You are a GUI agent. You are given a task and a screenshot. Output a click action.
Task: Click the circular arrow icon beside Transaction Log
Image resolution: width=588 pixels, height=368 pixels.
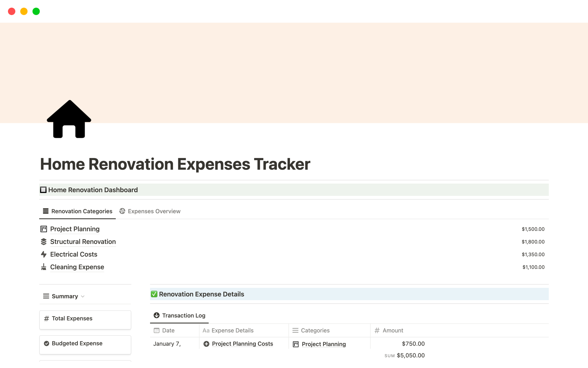coord(156,315)
